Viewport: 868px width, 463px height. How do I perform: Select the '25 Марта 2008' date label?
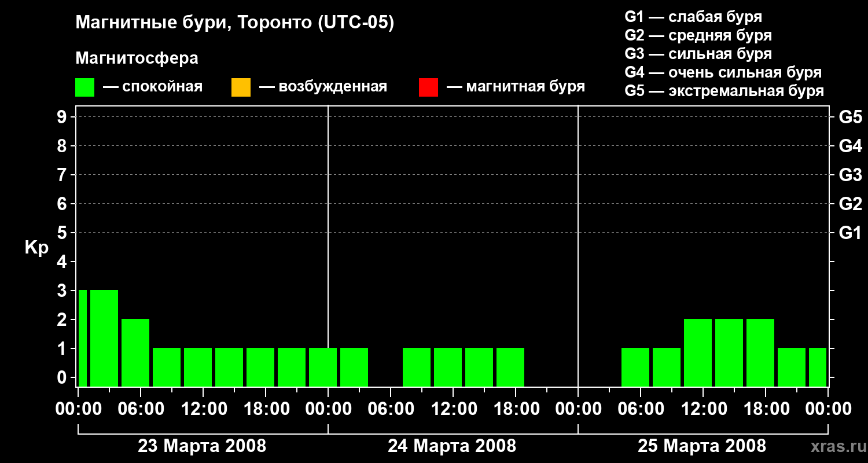pos(702,446)
